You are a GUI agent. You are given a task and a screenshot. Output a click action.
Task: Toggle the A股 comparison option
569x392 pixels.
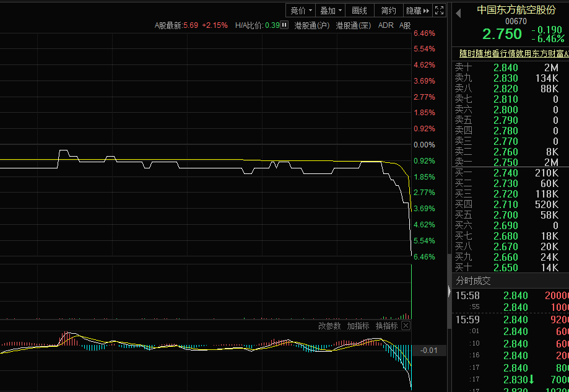point(405,25)
